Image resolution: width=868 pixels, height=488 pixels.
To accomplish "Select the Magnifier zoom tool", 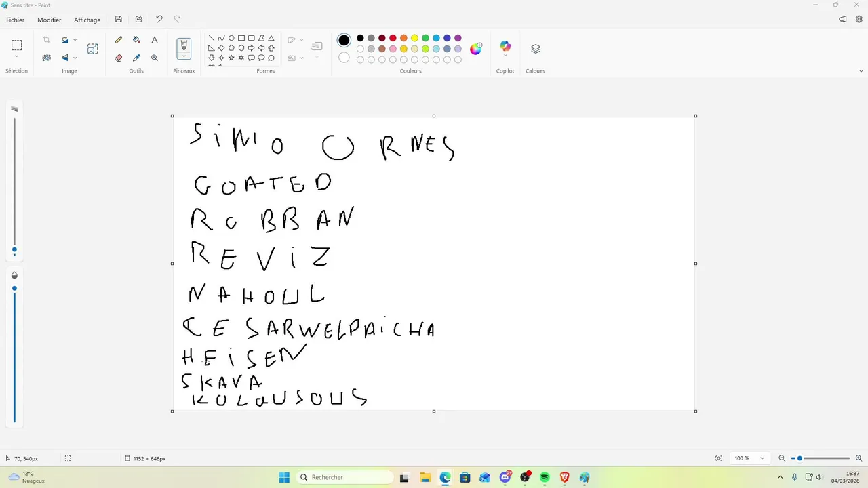I will (155, 58).
